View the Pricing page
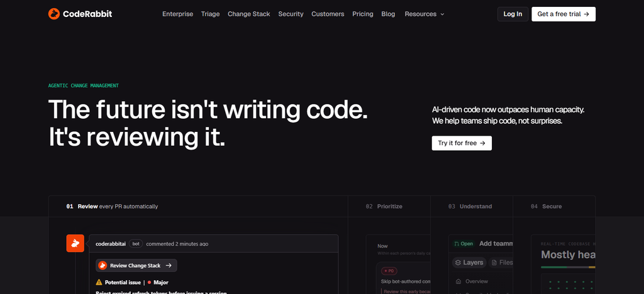 [x=363, y=14]
